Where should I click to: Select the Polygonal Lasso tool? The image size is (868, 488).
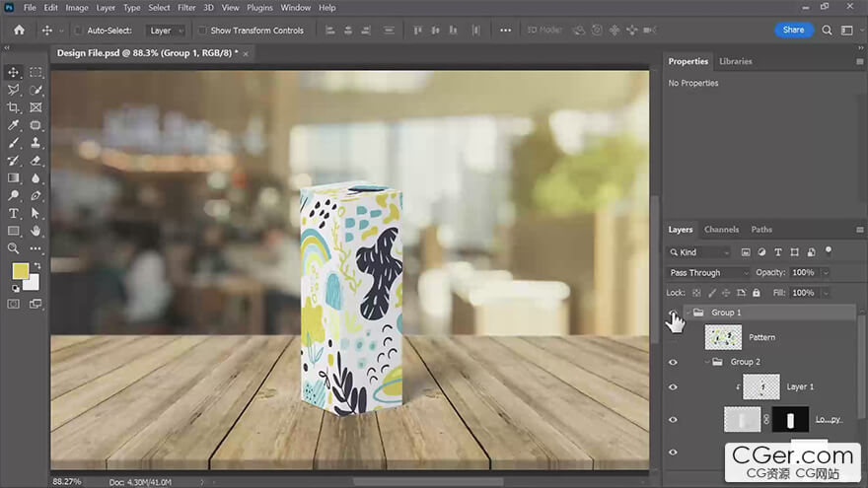13,90
